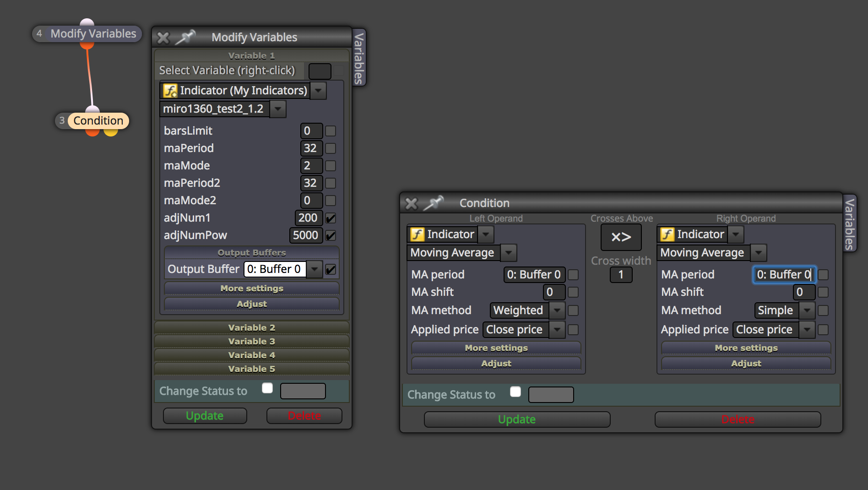Click the adjNumPow value field 5000

click(306, 235)
